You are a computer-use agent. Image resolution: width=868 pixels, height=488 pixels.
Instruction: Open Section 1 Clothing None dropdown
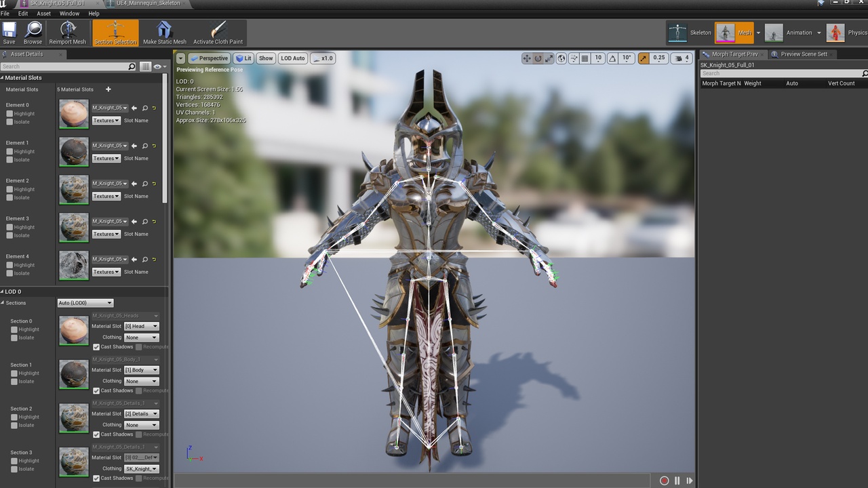pyautogui.click(x=141, y=381)
